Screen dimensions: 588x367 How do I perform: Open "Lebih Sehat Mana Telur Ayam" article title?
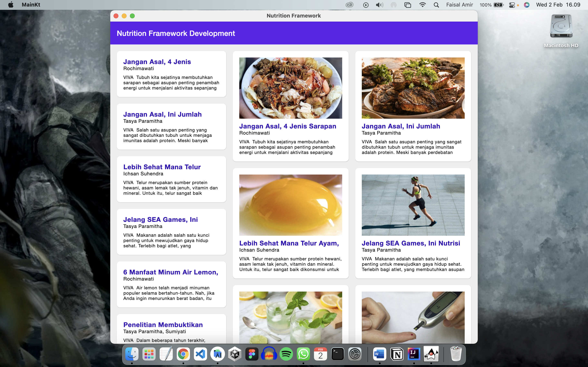[x=289, y=243]
